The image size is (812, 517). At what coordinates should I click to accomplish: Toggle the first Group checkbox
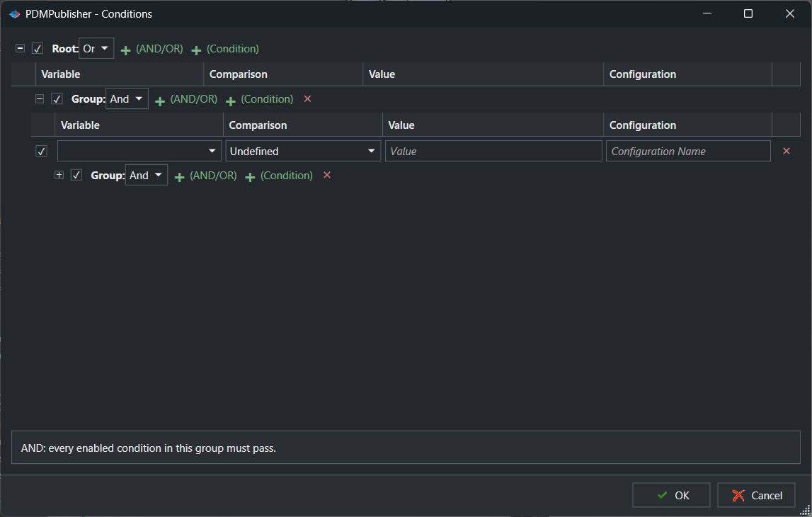point(57,99)
